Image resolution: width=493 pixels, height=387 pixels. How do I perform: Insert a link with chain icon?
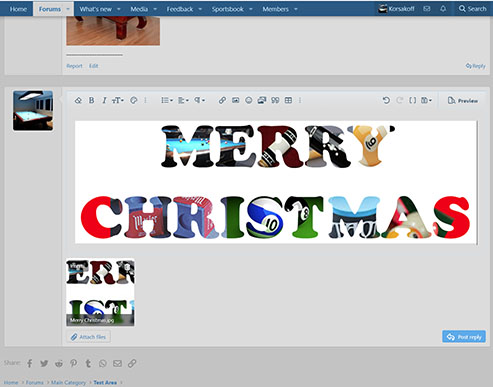pos(222,100)
